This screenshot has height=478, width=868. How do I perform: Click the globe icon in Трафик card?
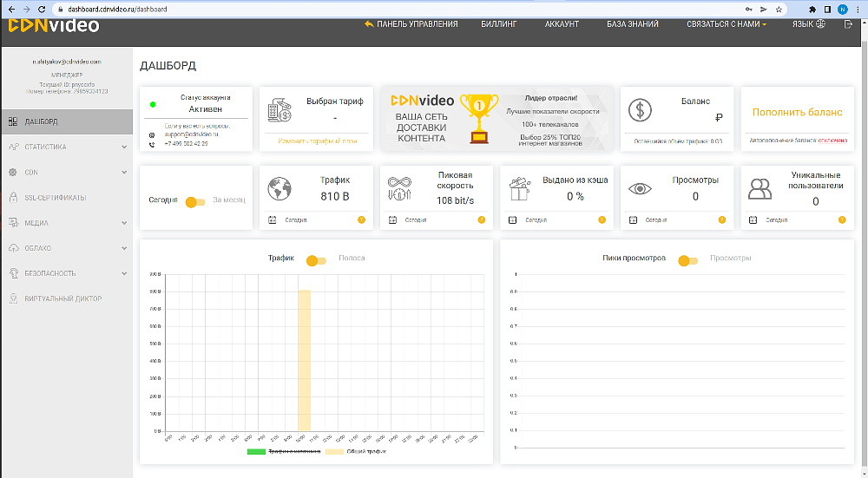(279, 188)
